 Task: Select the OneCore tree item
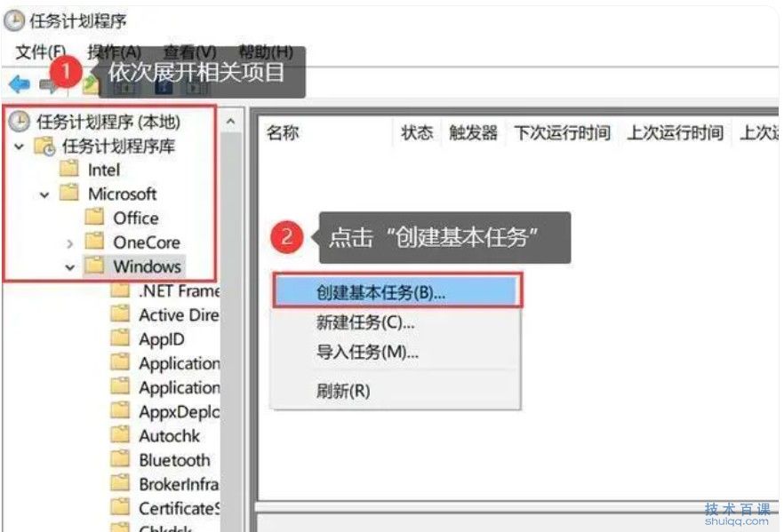click(147, 242)
